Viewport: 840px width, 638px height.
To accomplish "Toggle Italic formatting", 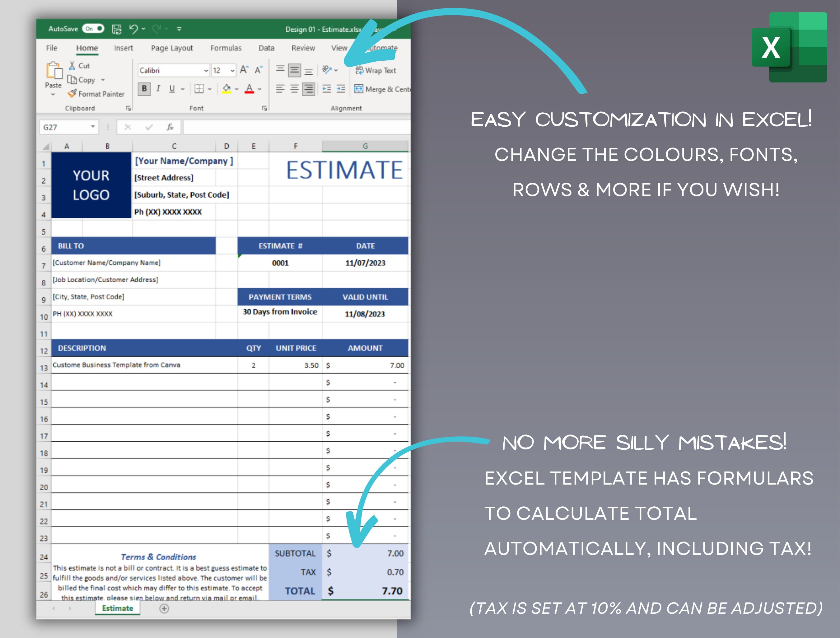I will pos(158,89).
